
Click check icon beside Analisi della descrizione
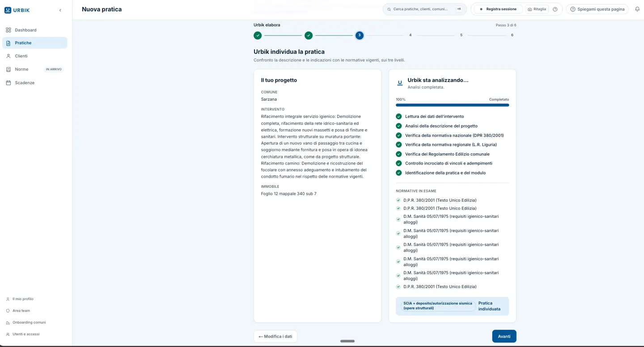399,126
